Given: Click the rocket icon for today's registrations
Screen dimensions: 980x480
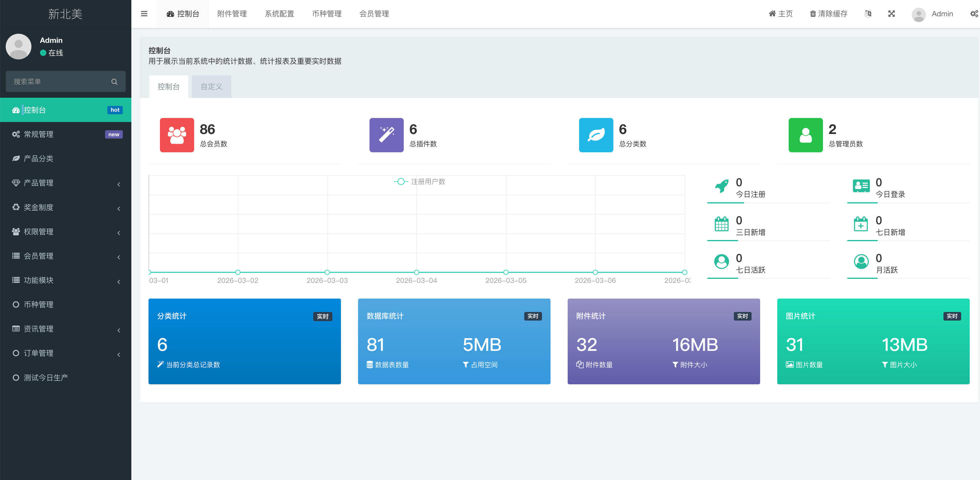Looking at the screenshot, I should click(x=721, y=186).
